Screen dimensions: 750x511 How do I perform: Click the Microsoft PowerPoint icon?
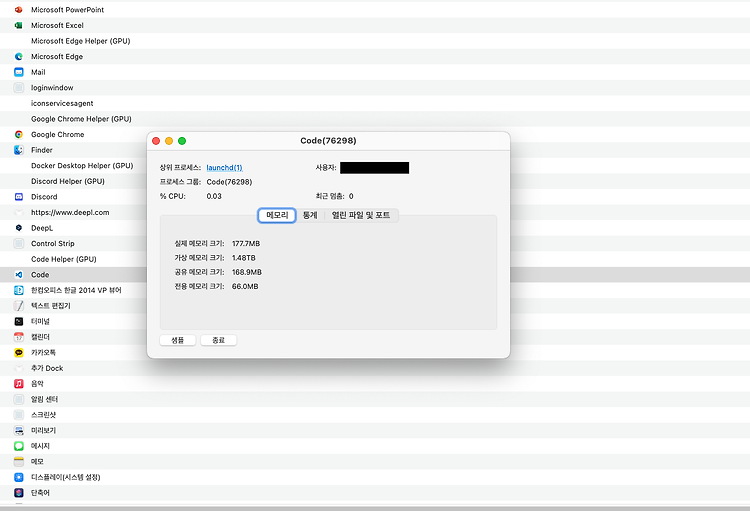coord(19,10)
